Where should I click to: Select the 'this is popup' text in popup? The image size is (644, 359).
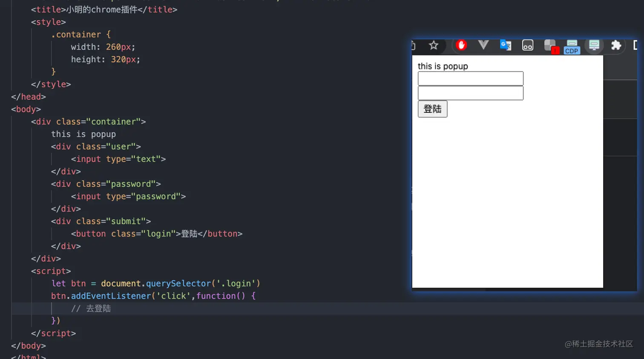443,66
